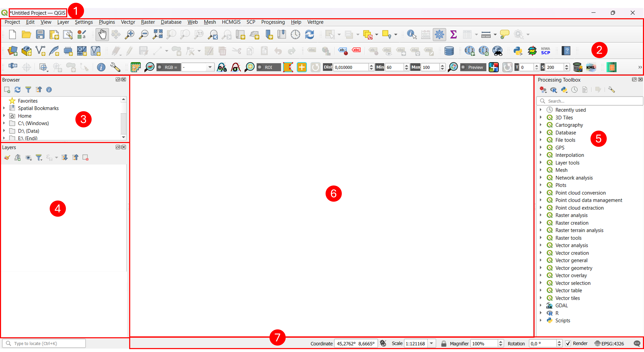Select Favorites in the Browser tree

[x=28, y=101]
